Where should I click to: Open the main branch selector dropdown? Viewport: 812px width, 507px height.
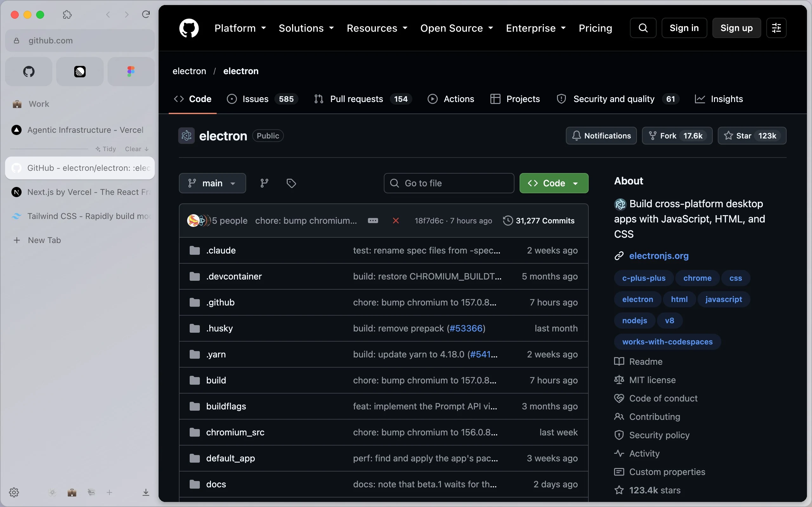click(x=213, y=183)
